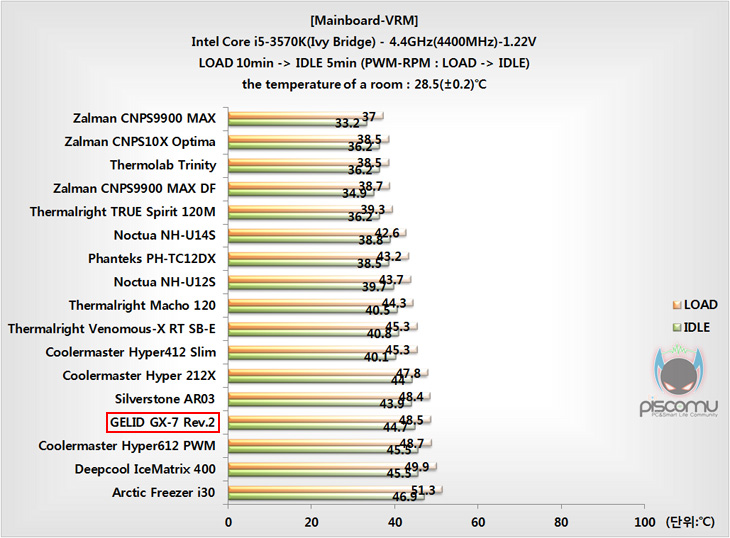Click the LOAD legend text
This screenshot has height=538, width=730.
click(701, 305)
